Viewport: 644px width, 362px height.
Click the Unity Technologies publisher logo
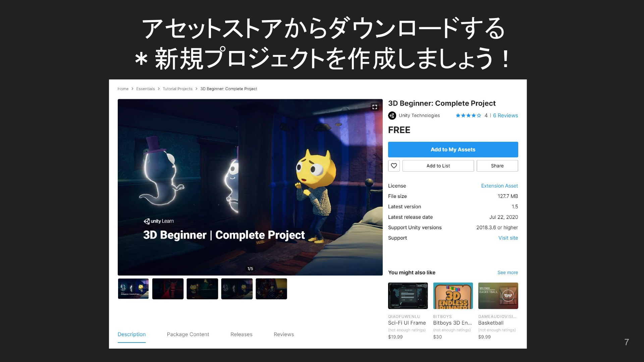pos(392,116)
